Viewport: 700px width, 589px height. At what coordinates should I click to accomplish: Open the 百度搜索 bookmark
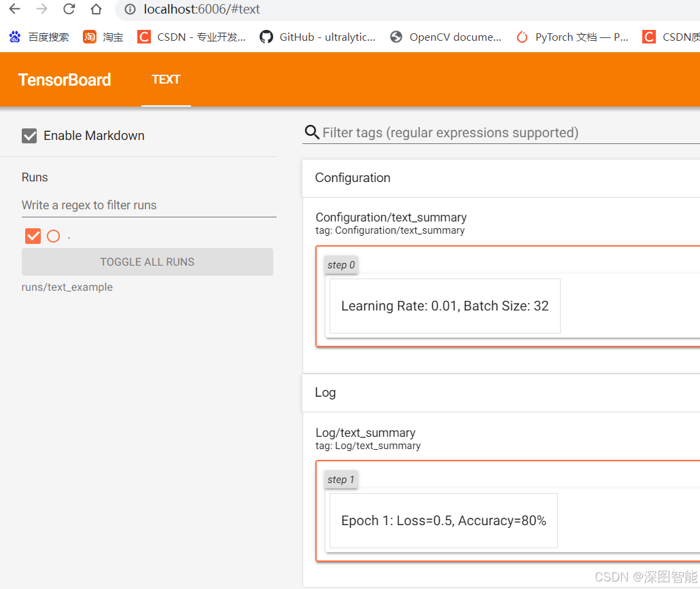click(x=39, y=37)
